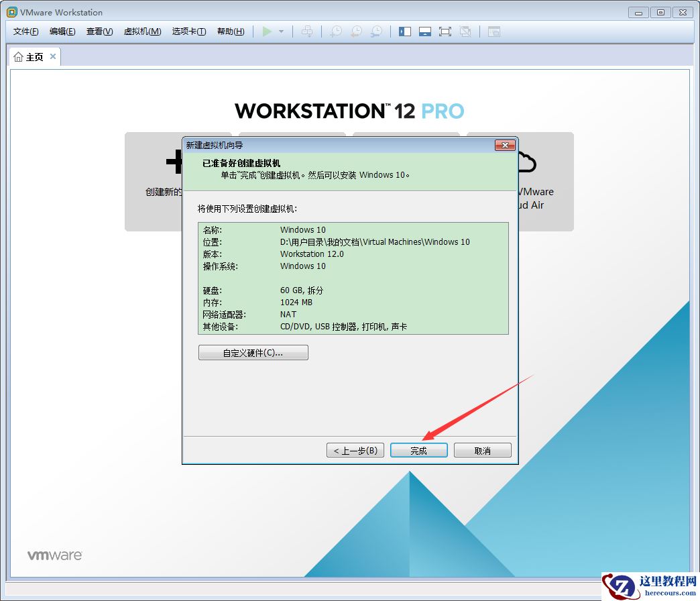This screenshot has width=700, height=601.
Task: Open the 帮助(H) menu
Action: [231, 31]
